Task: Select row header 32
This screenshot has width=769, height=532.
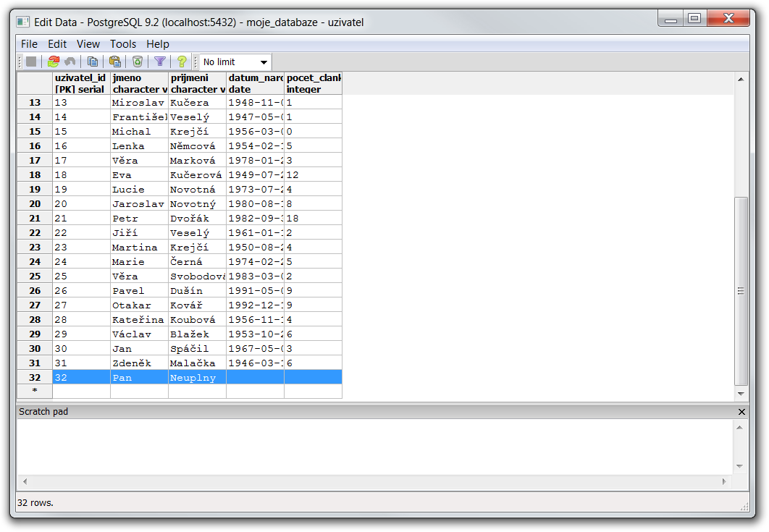Action: click(x=35, y=377)
